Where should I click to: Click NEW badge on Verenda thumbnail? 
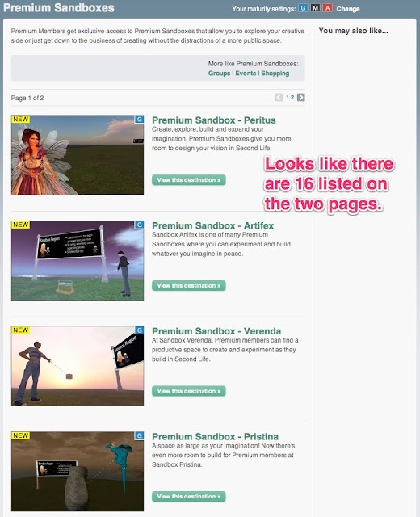pyautogui.click(x=20, y=330)
